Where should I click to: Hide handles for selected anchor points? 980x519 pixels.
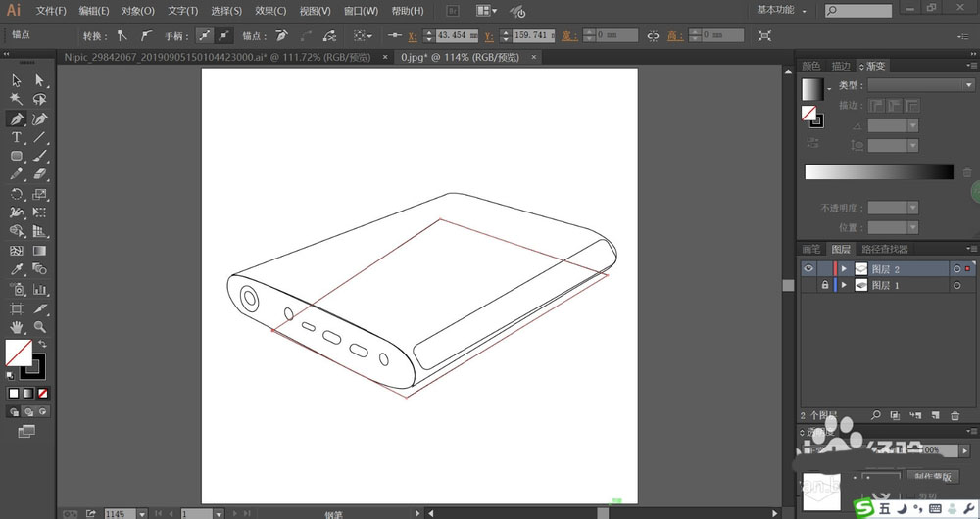223,35
